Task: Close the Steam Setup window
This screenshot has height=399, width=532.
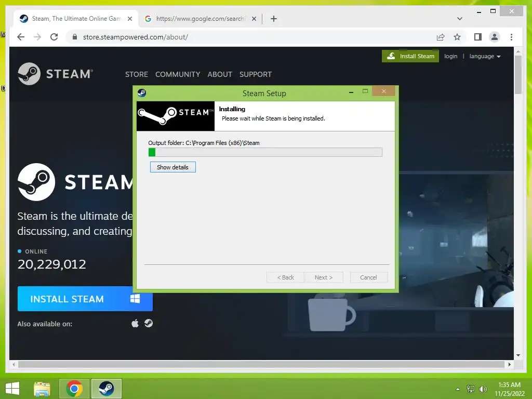Action: coord(384,91)
